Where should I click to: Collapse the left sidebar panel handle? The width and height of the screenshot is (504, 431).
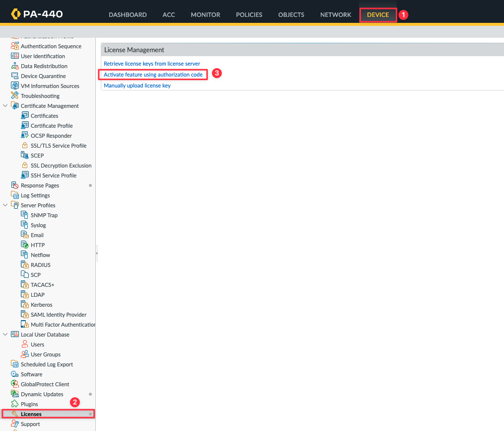point(96,254)
